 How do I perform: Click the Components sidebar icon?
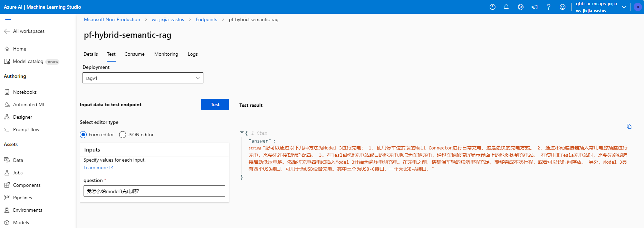click(x=7, y=185)
